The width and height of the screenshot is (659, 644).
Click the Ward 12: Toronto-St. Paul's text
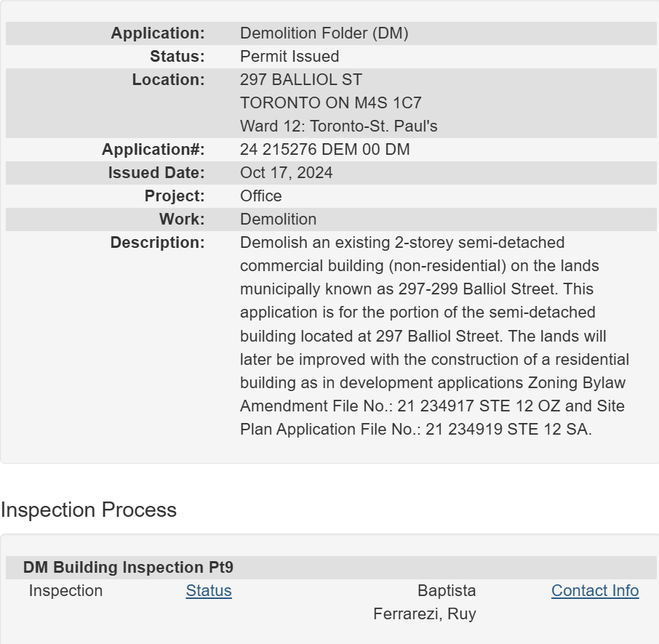(338, 126)
